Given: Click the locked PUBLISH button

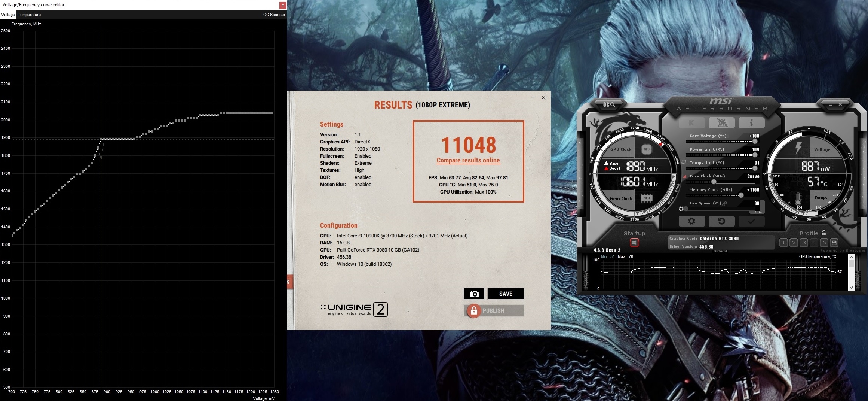Looking at the screenshot, I should pos(494,310).
